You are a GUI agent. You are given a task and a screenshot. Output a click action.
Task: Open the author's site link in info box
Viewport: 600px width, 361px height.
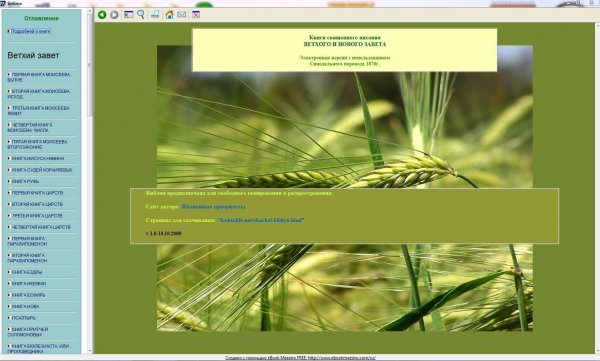coord(213,207)
